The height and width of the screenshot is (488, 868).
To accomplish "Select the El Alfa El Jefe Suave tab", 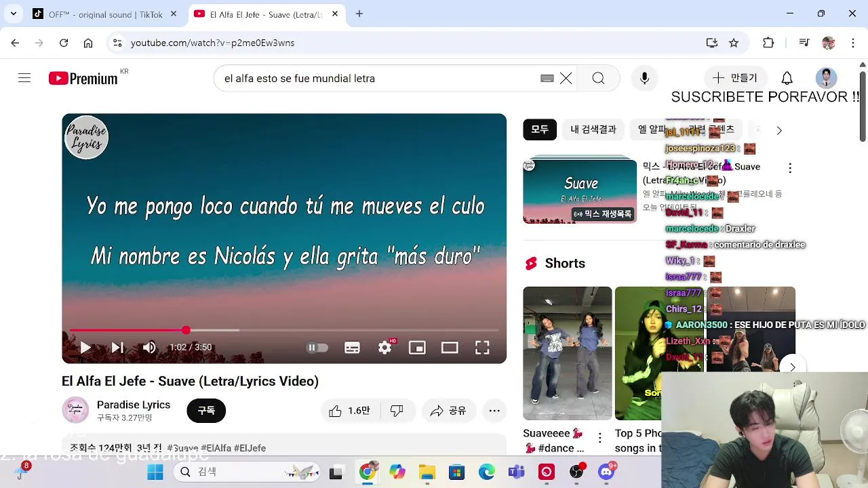I will coord(266,14).
